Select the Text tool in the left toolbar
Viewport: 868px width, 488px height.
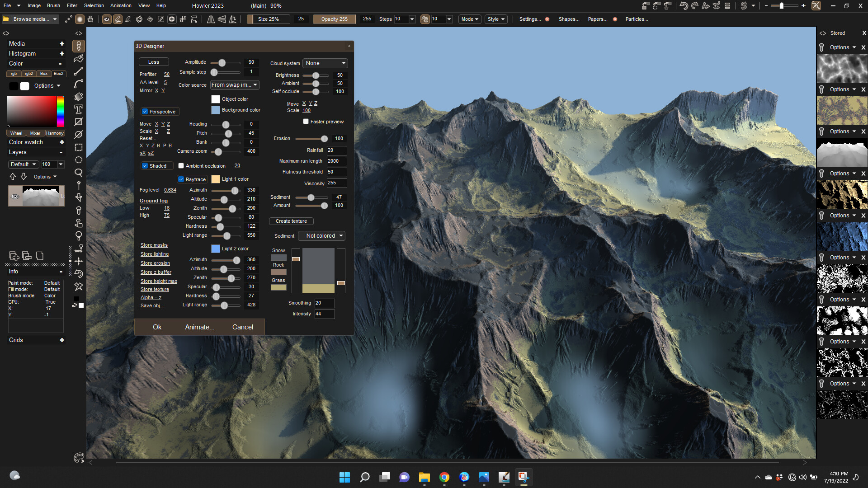point(78,109)
